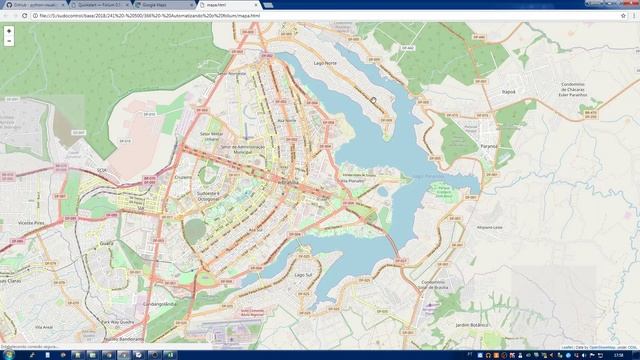The image size is (640, 360).
Task: Click the Setor Noroeste map label
Action: 231,73
